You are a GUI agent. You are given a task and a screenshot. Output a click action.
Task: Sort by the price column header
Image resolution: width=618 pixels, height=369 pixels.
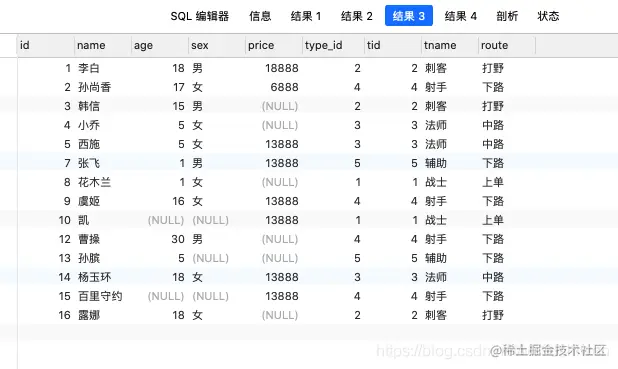[274, 45]
